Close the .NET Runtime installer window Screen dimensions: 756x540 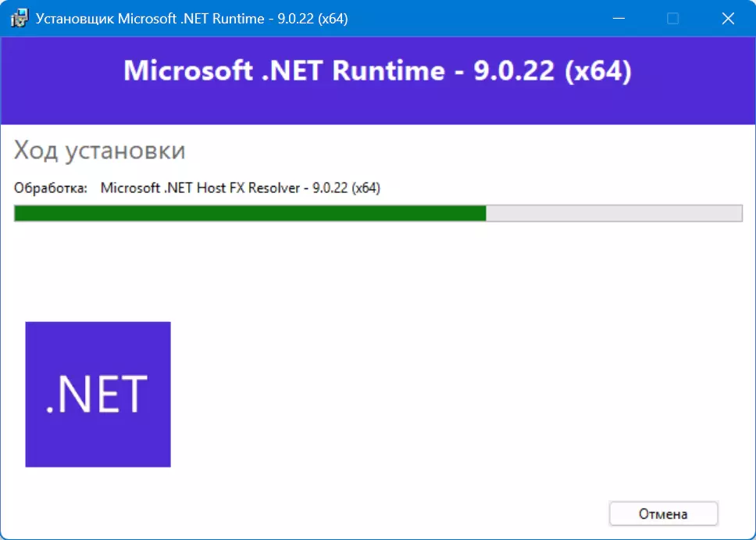coord(728,19)
